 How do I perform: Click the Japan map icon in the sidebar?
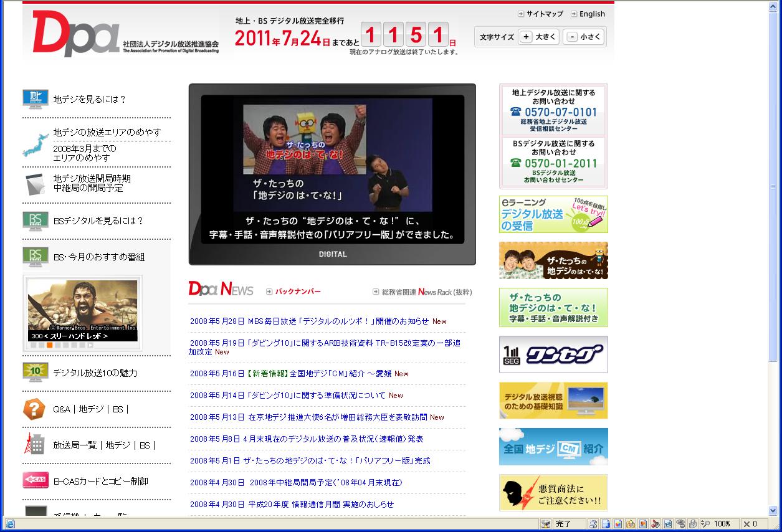(36, 145)
